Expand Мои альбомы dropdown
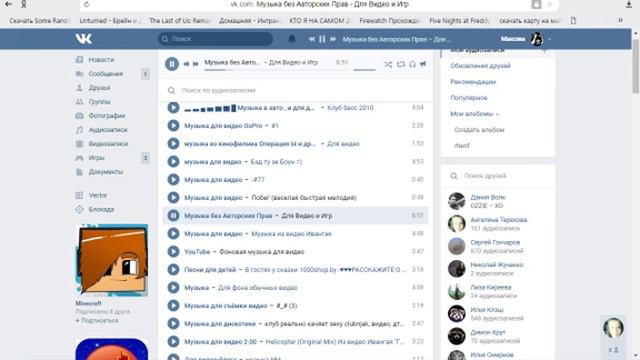Screen dimensions: 640x360 [x=475, y=114]
